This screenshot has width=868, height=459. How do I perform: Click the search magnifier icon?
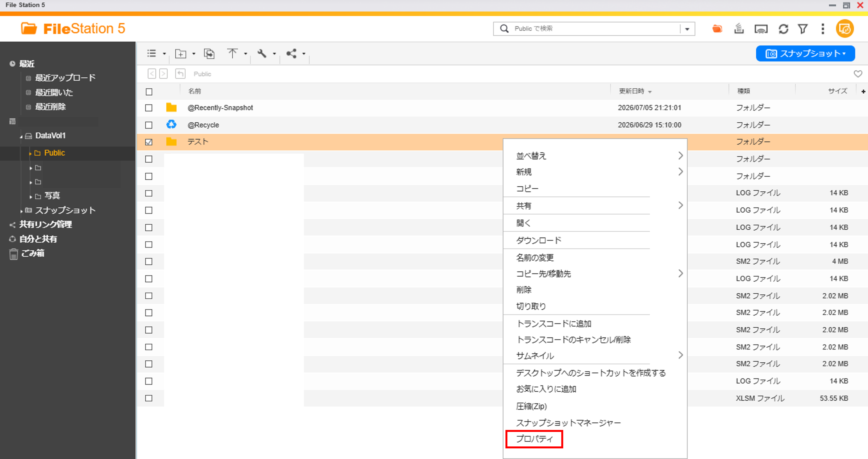504,29
